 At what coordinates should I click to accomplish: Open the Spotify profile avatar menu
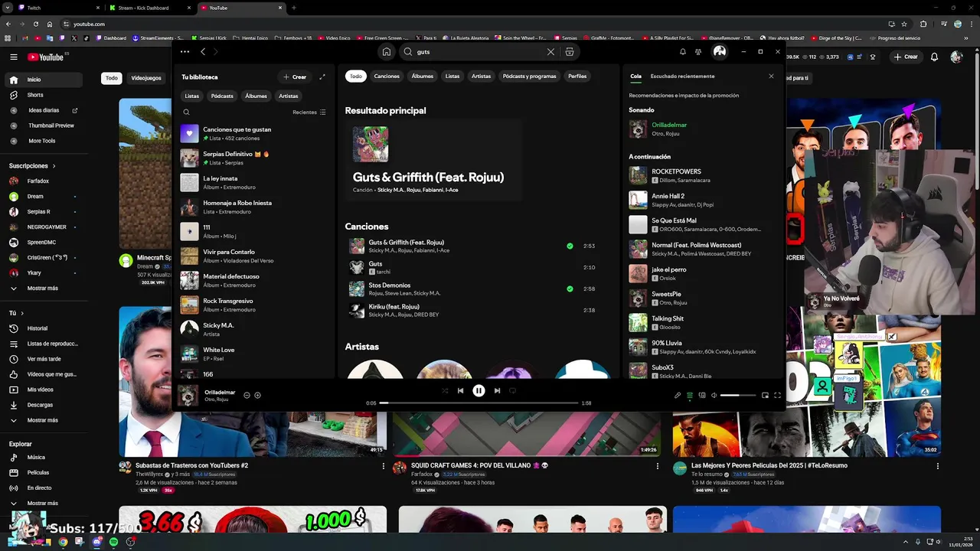[720, 52]
